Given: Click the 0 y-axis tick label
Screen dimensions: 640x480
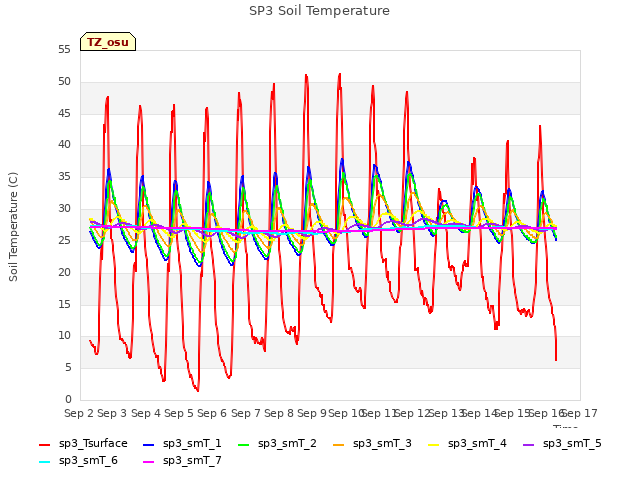Looking at the screenshot, I should click(68, 400).
